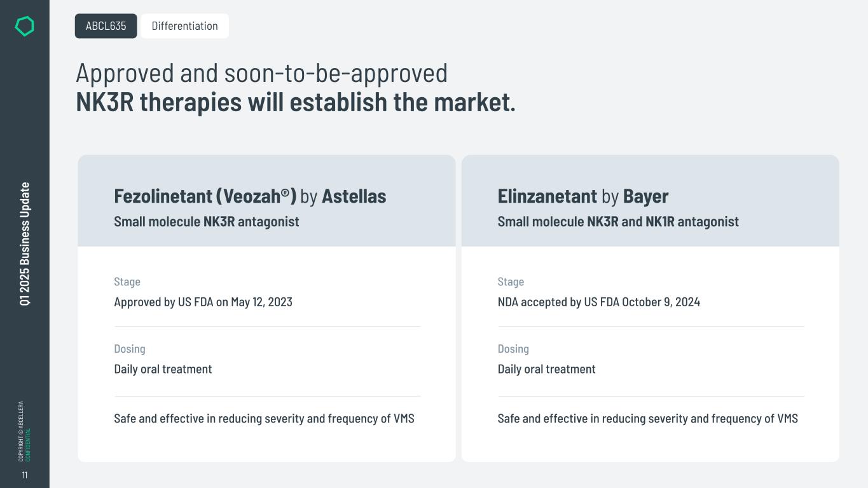This screenshot has width=868, height=488.
Task: Click 'Small molecule NK3R and NK1R antagonist' subtitle
Action: [617, 222]
